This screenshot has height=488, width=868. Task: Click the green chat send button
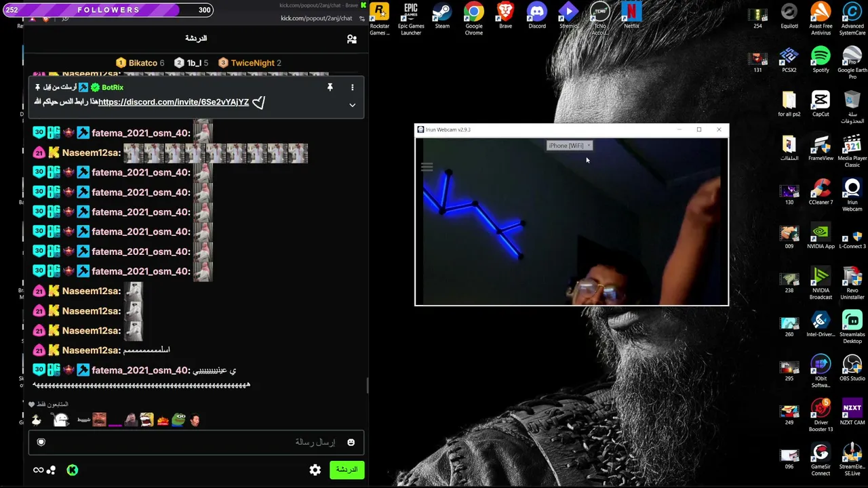(x=347, y=470)
